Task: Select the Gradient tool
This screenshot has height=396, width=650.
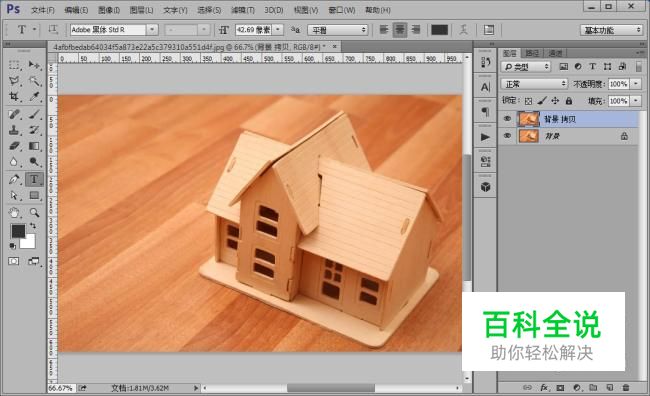Action: 34,146
